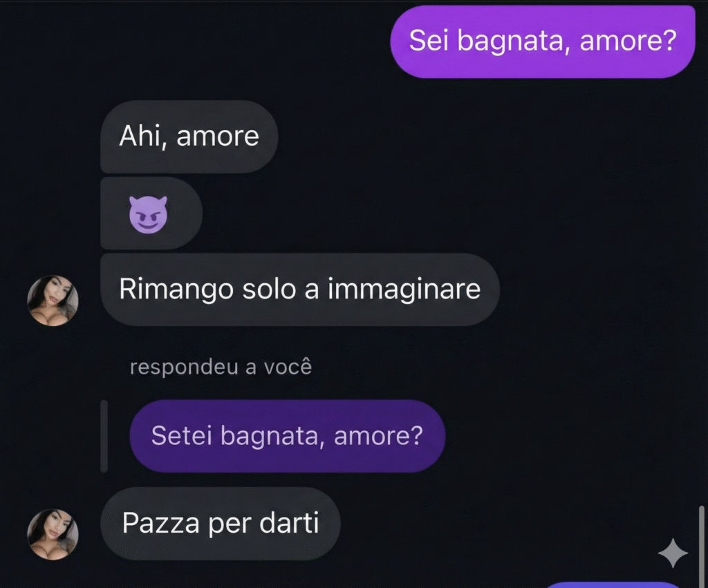
Task: Click the 'respondeu a você' reply label
Action: tap(221, 367)
